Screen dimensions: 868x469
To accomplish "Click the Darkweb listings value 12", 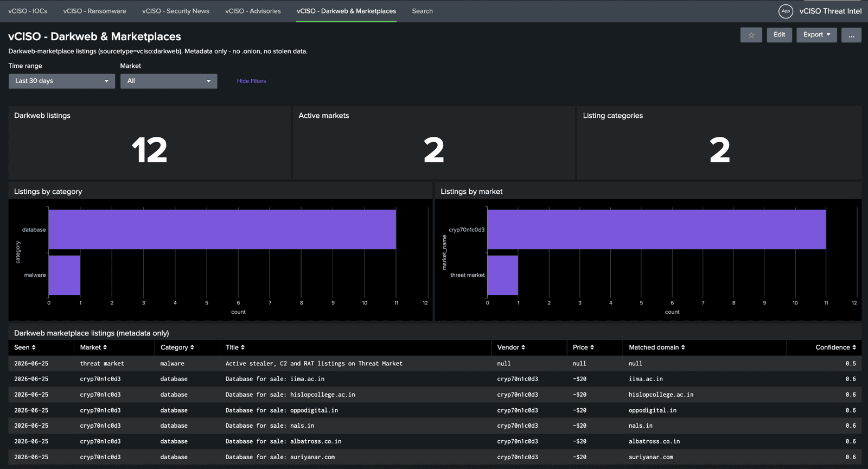I will click(149, 150).
